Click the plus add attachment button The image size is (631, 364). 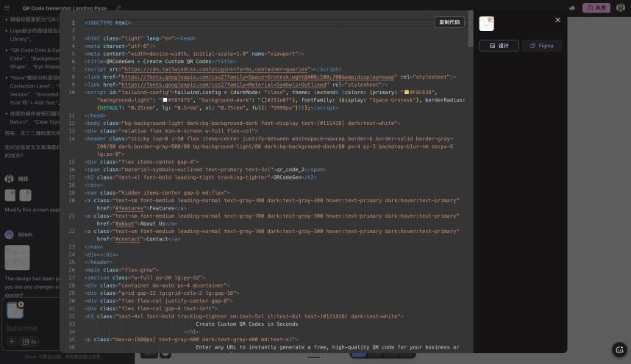click(11, 341)
